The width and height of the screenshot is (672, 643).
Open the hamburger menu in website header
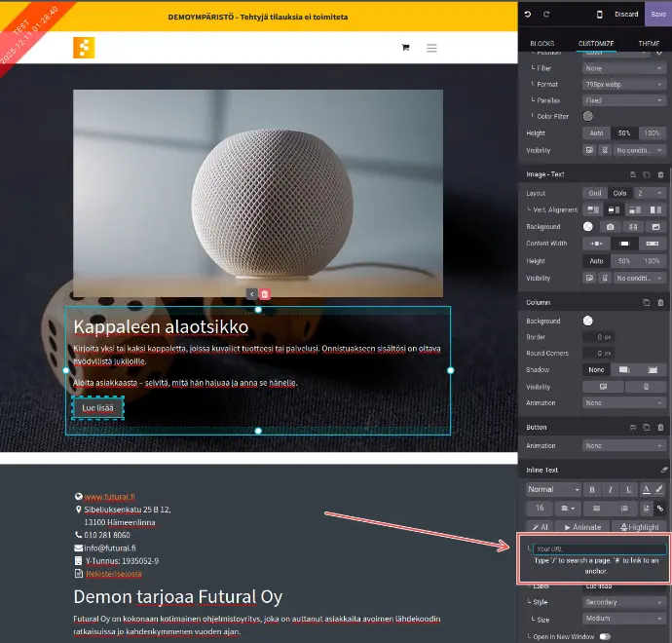[x=432, y=47]
